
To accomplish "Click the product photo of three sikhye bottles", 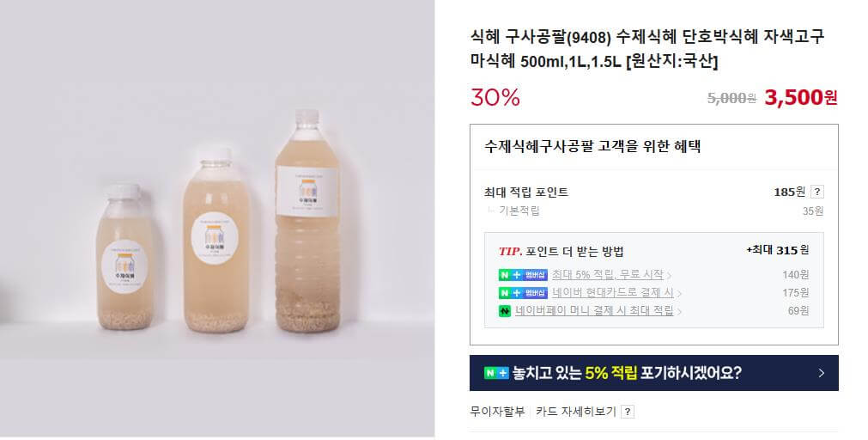I will (x=217, y=218).
